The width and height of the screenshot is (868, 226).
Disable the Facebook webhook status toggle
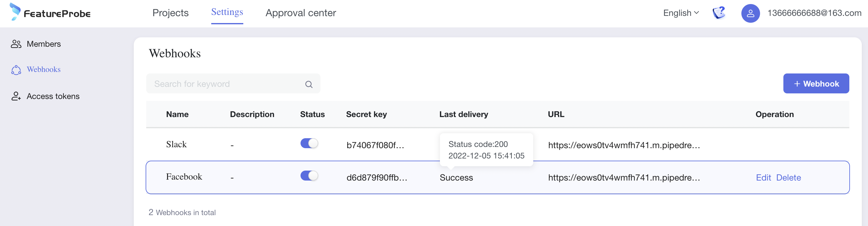click(309, 176)
